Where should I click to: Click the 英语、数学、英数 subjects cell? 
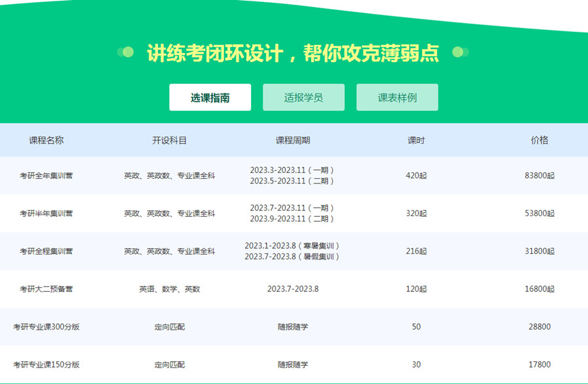coord(169,289)
